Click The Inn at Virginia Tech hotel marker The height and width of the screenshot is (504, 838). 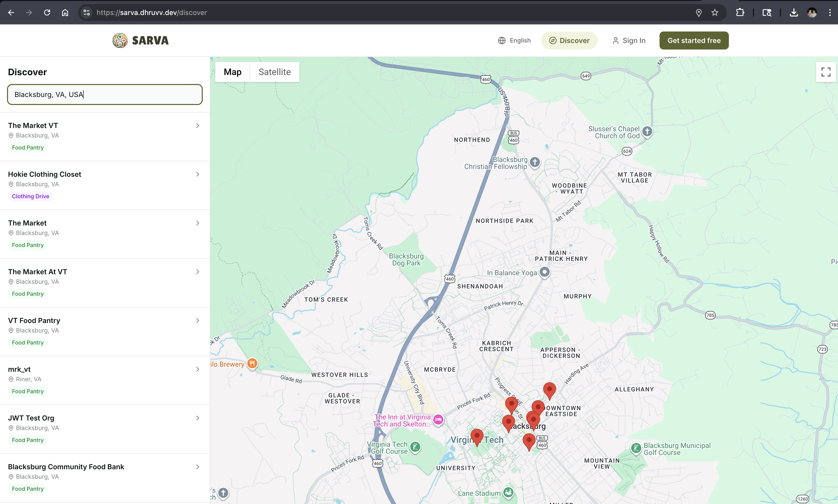click(x=438, y=420)
